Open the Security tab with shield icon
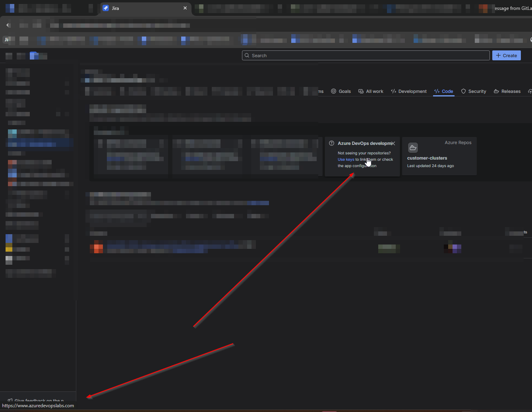This screenshot has width=532, height=412. [474, 91]
